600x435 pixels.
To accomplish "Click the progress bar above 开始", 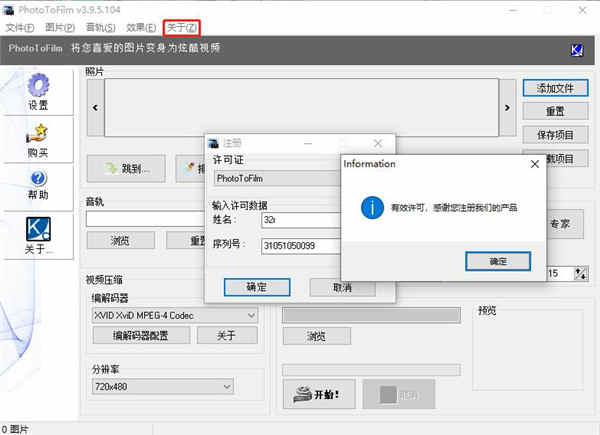I will (x=371, y=370).
